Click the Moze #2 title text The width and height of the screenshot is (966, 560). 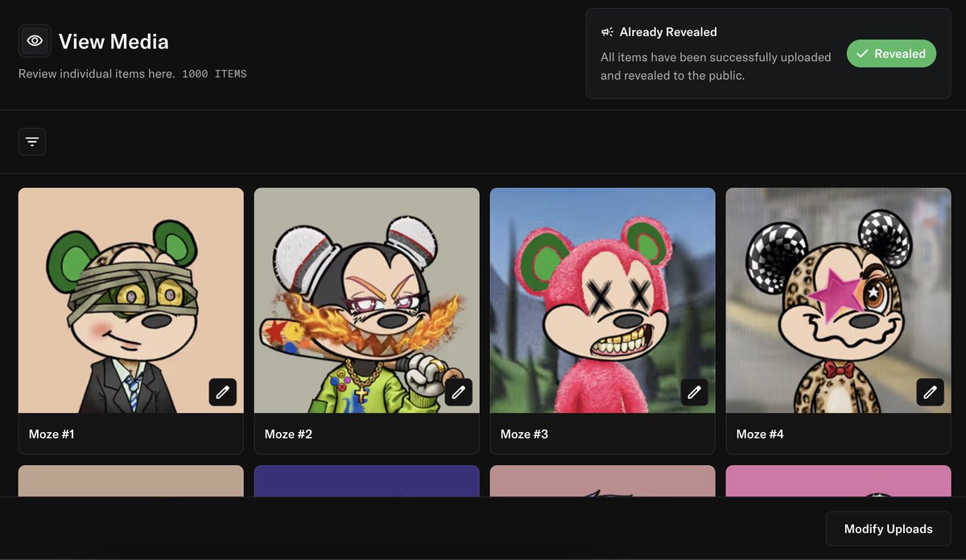pyautogui.click(x=288, y=434)
